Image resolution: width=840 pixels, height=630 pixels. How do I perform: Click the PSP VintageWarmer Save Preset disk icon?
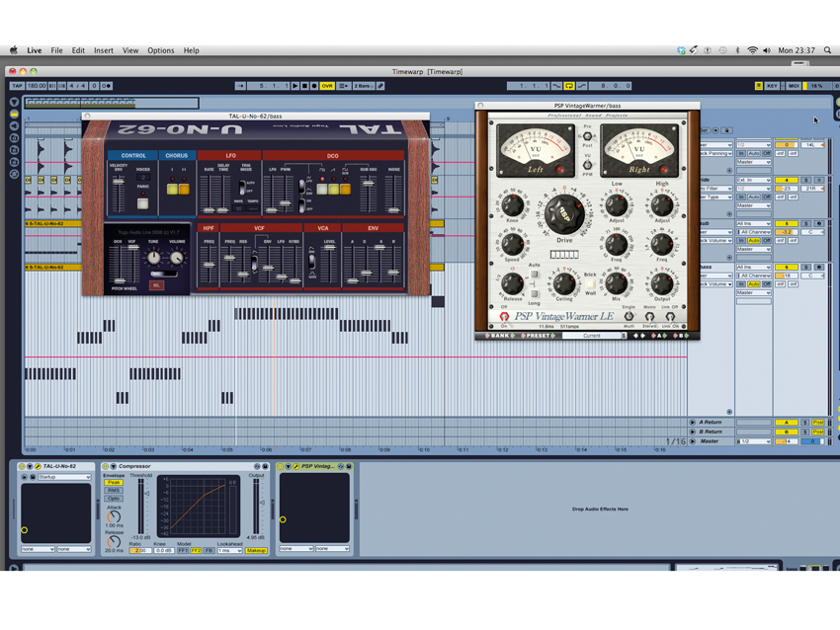click(349, 466)
